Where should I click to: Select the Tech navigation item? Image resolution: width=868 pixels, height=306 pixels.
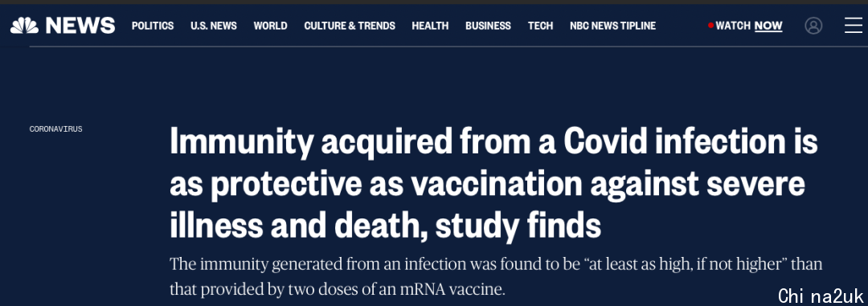pyautogui.click(x=540, y=26)
